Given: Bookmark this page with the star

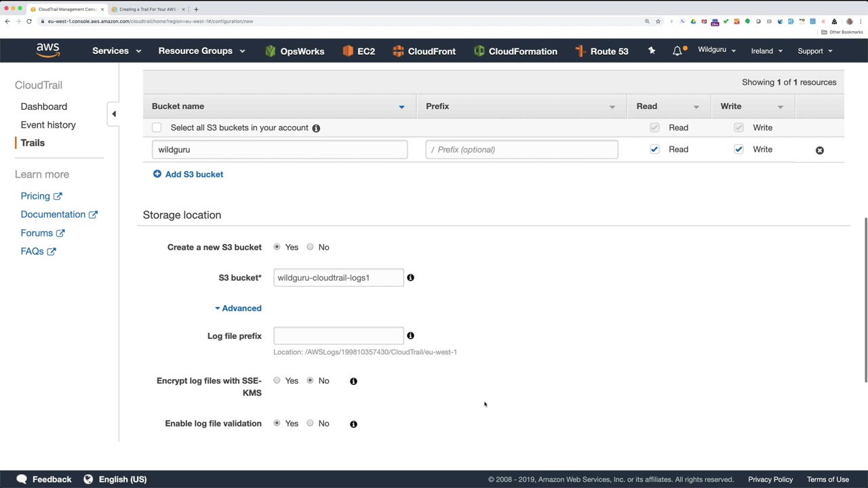Looking at the screenshot, I should [x=658, y=21].
